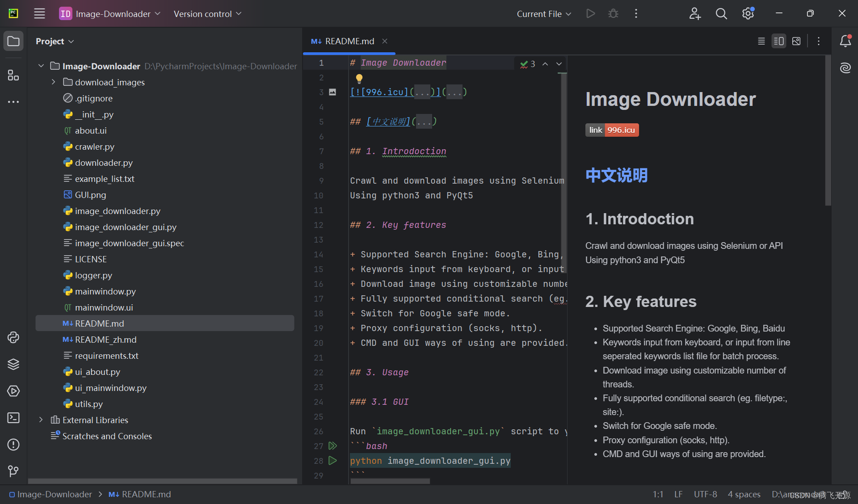Open the Version control dropdown

[207, 14]
